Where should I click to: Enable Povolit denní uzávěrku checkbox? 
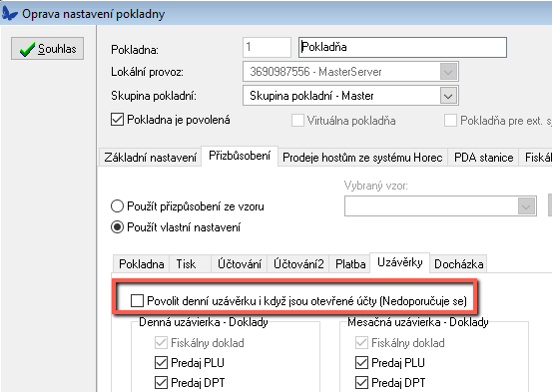[137, 301]
